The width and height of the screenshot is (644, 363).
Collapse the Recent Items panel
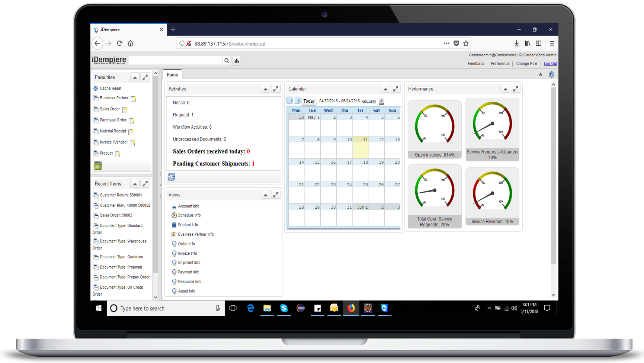pyautogui.click(x=135, y=184)
